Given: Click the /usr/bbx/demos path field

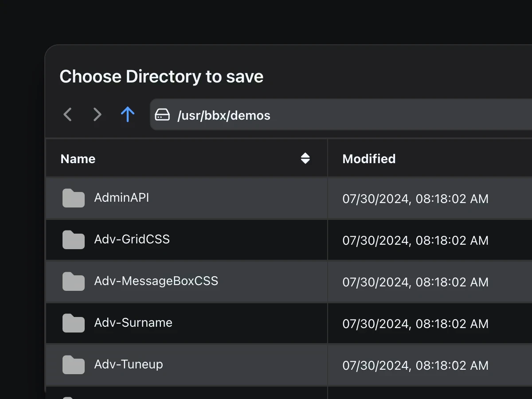Looking at the screenshot, I should [x=310, y=115].
